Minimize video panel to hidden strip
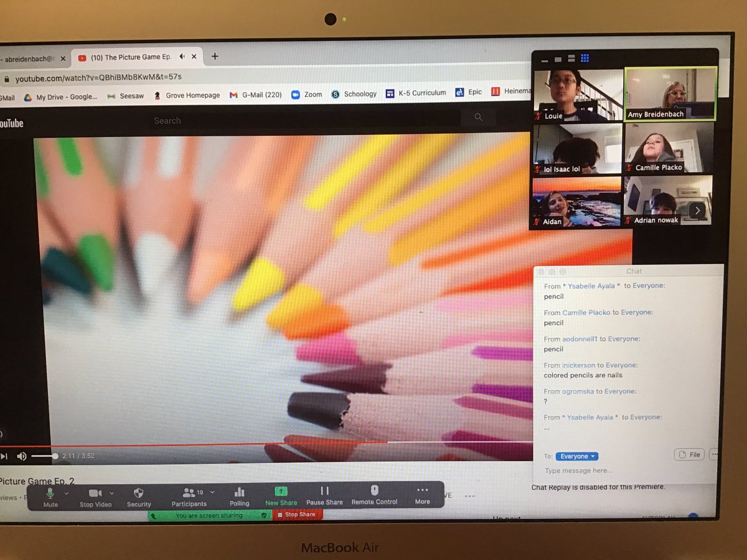This screenshot has height=560, width=747. tap(545, 60)
